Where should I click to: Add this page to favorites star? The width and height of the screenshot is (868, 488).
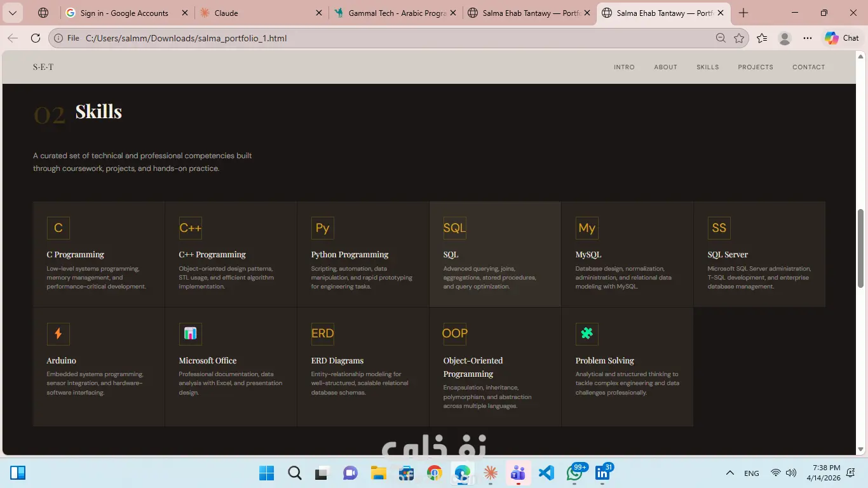point(739,38)
